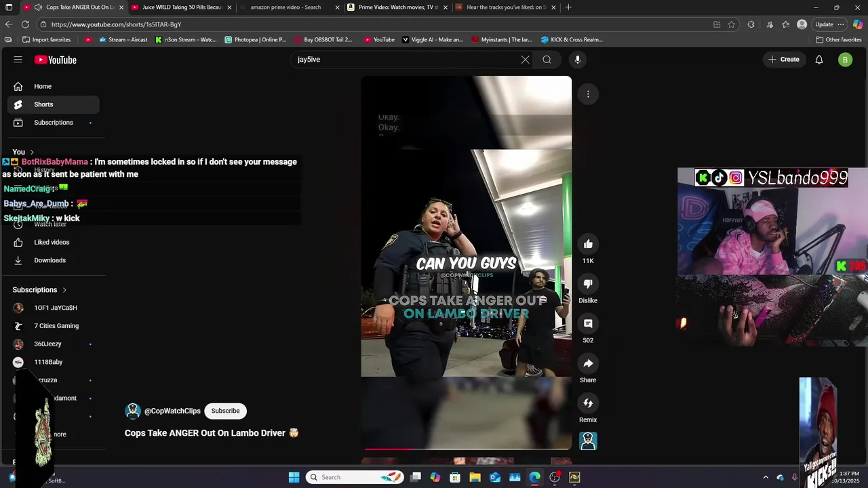Click the CopWatchClips channel avatar
Screen dimensions: 868x488
click(133, 411)
